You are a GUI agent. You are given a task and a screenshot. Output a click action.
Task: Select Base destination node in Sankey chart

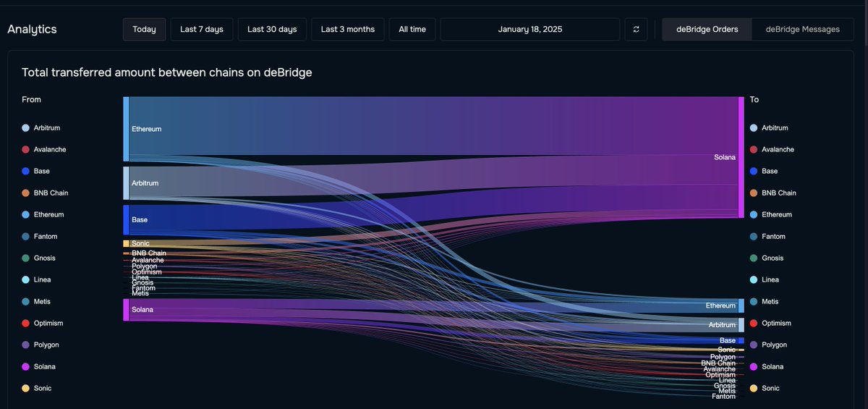(741, 340)
